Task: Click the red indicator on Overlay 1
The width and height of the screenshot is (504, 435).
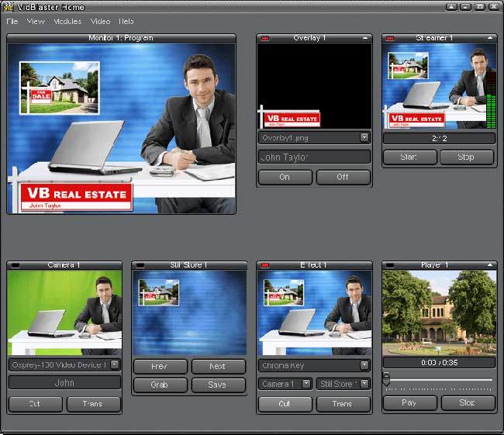Action: [265, 38]
